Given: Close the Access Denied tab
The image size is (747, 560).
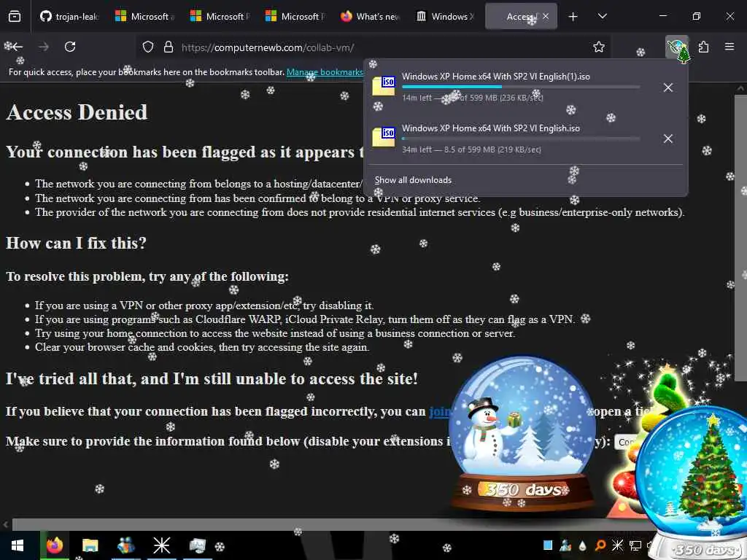Looking at the screenshot, I should (546, 16).
